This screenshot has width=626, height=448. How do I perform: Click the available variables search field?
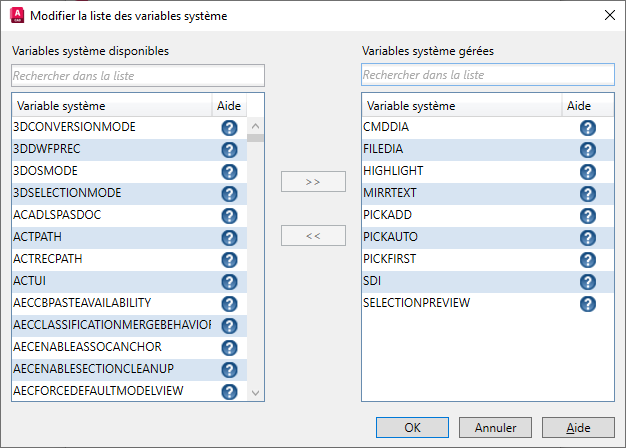[138, 75]
